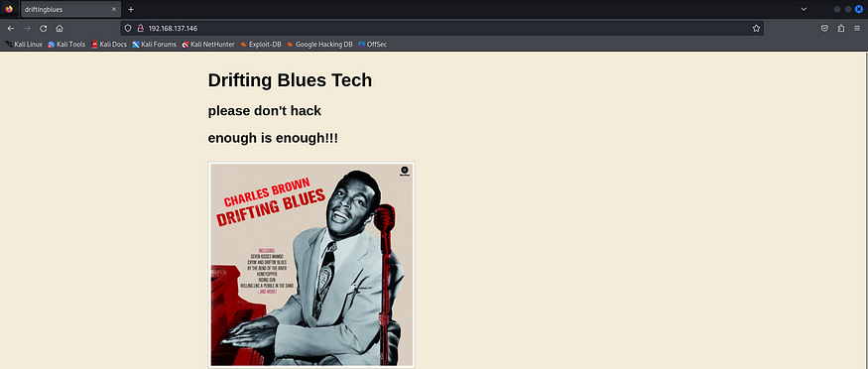This screenshot has width=868, height=369.
Task: Click the Firefox logo icon in title bar
Action: click(x=9, y=9)
